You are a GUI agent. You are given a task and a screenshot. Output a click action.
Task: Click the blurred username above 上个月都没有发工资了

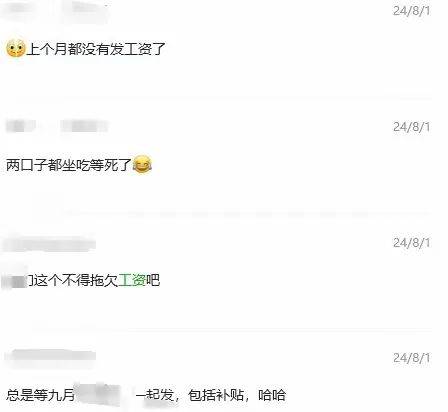(x=55, y=9)
